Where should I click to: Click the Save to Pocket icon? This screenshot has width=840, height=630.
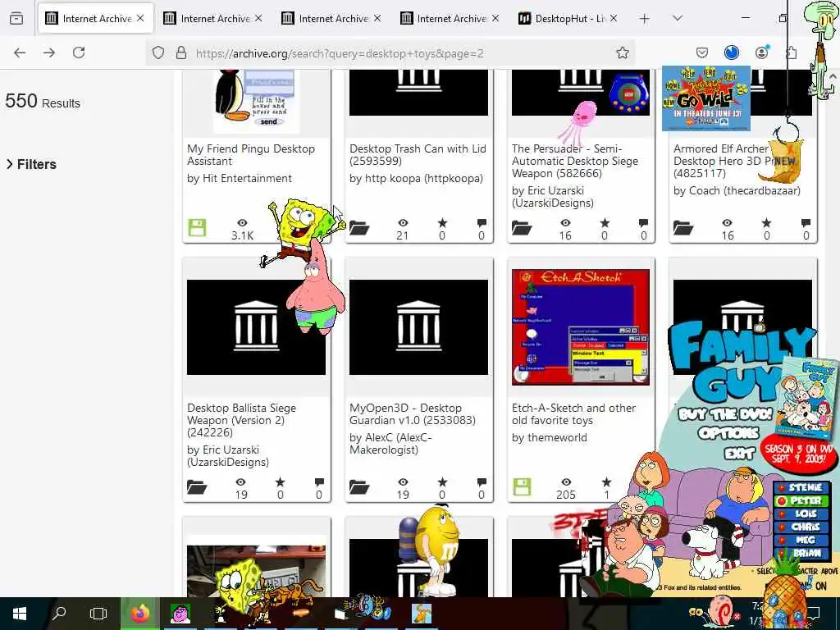point(702,52)
